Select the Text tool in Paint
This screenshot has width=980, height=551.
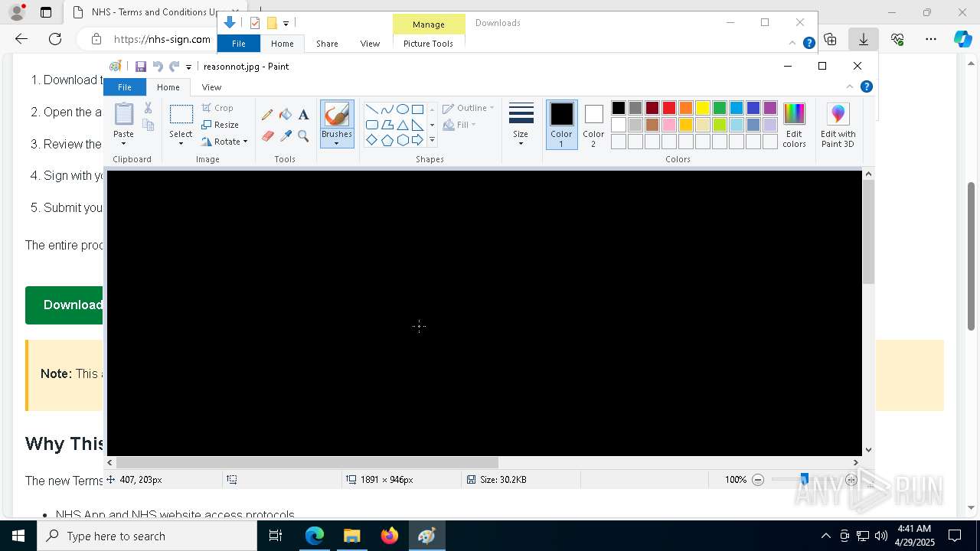tap(303, 115)
